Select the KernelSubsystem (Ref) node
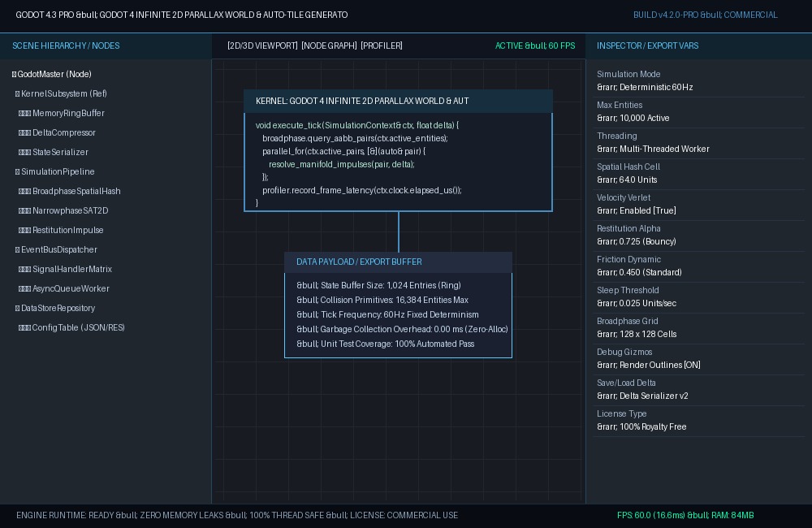The height and width of the screenshot is (528, 812). click(x=63, y=93)
